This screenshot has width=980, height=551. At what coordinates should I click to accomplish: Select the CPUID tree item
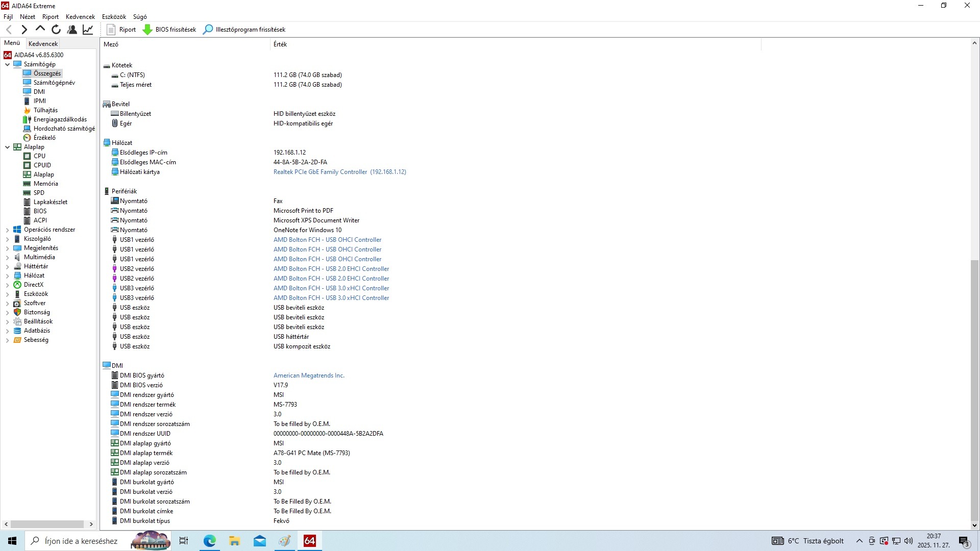tap(42, 165)
